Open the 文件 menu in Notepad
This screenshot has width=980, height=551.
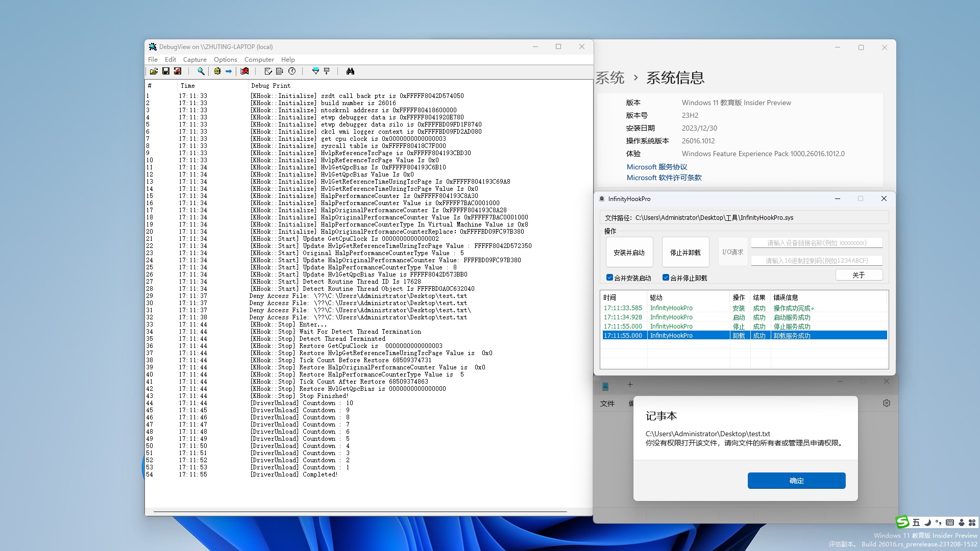[x=607, y=404]
